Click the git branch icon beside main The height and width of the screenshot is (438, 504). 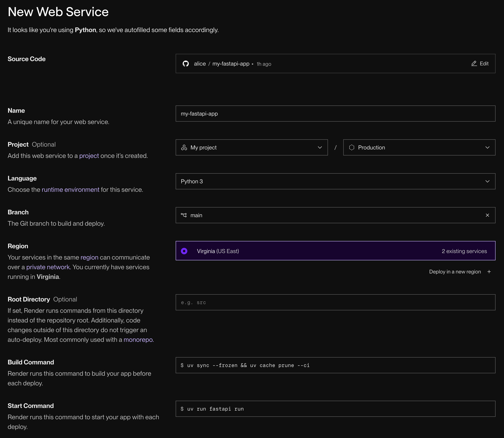pos(184,215)
